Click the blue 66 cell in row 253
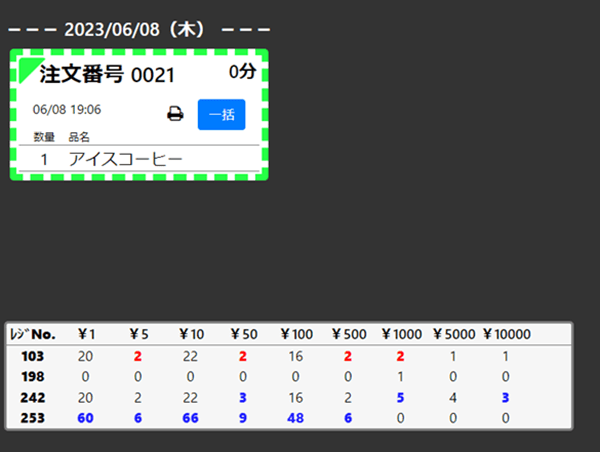 [x=189, y=417]
